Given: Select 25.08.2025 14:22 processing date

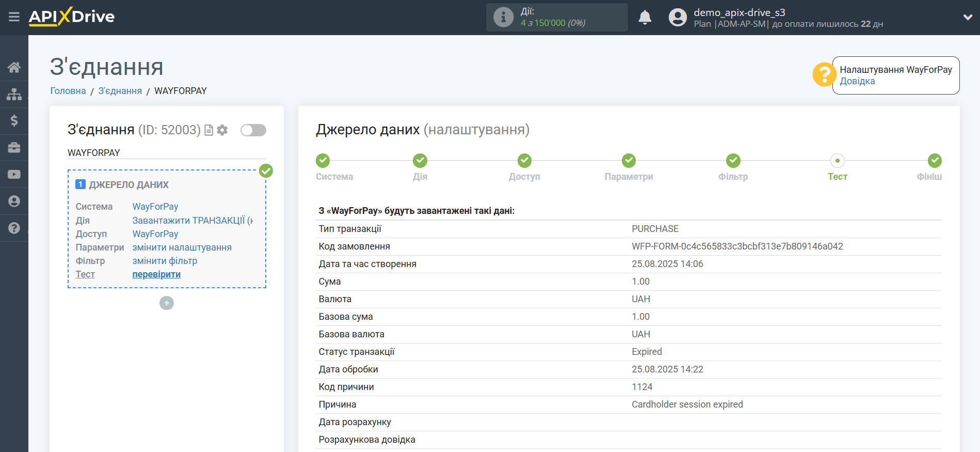Looking at the screenshot, I should 667,369.
